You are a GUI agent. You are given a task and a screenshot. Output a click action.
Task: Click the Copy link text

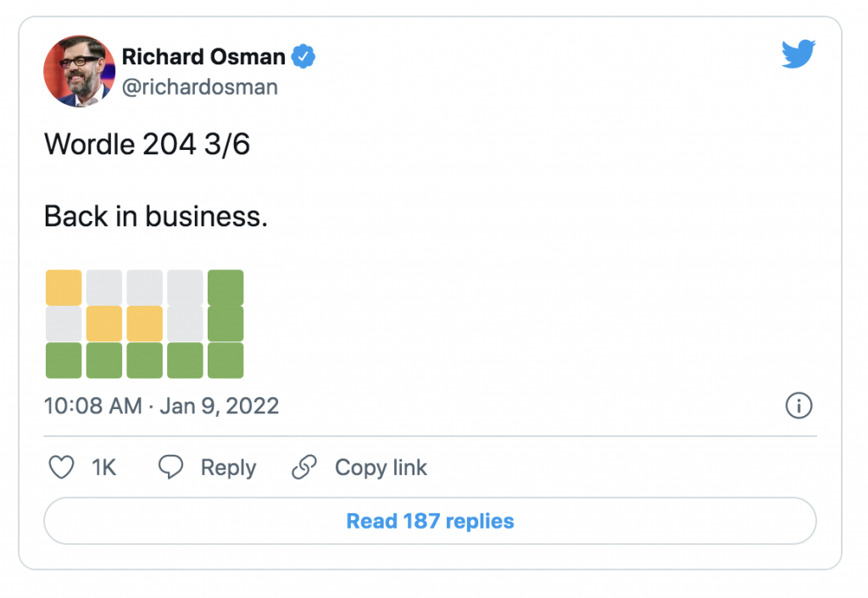(381, 468)
